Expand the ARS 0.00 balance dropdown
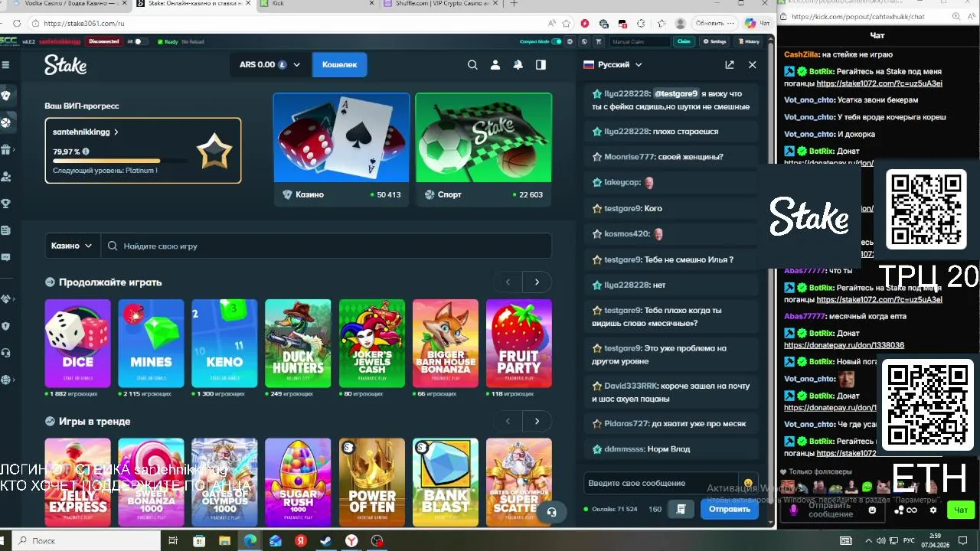 pyautogui.click(x=269, y=65)
